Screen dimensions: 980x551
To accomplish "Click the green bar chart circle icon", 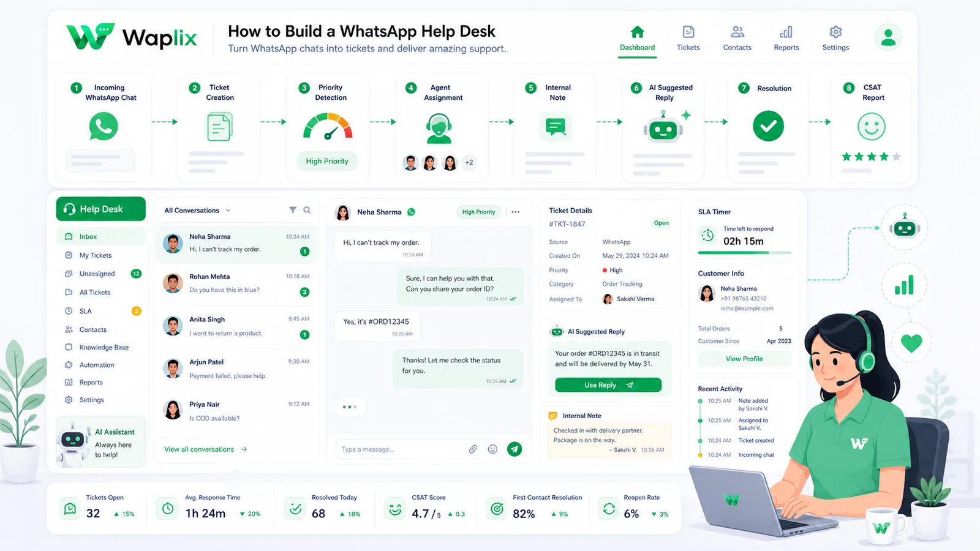I will pyautogui.click(x=904, y=285).
